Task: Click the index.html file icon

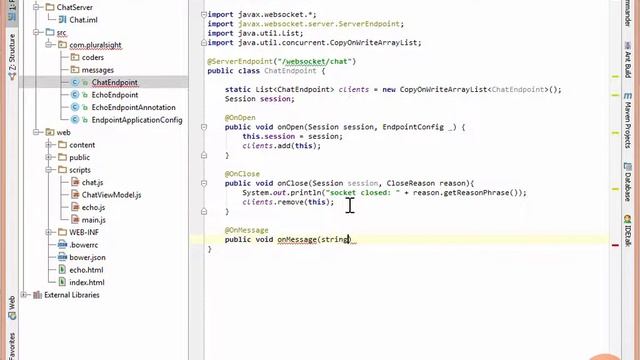Action: click(x=62, y=282)
